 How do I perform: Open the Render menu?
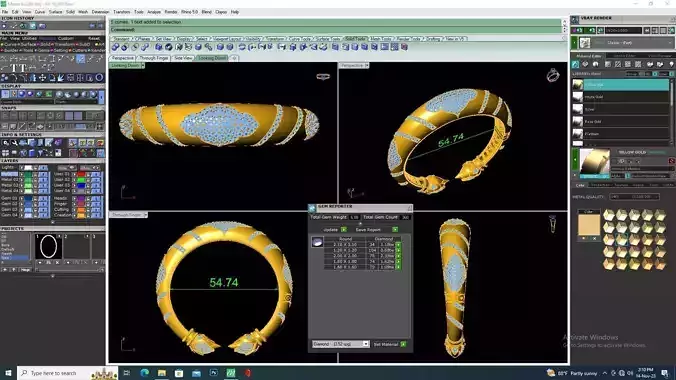click(171, 12)
